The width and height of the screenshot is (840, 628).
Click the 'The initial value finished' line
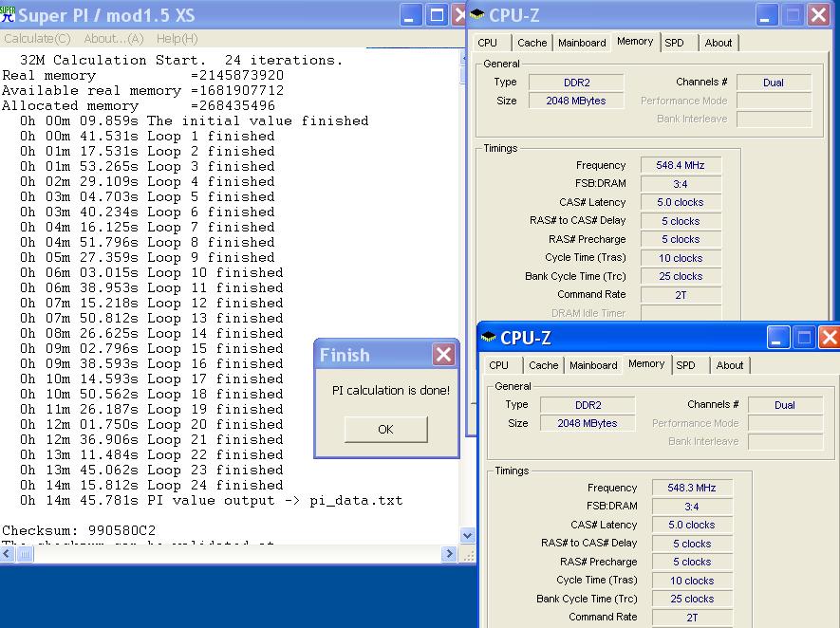pyautogui.click(x=194, y=120)
